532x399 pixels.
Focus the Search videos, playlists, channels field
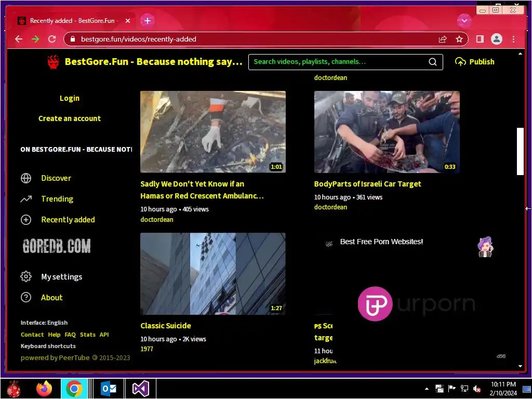click(x=339, y=62)
